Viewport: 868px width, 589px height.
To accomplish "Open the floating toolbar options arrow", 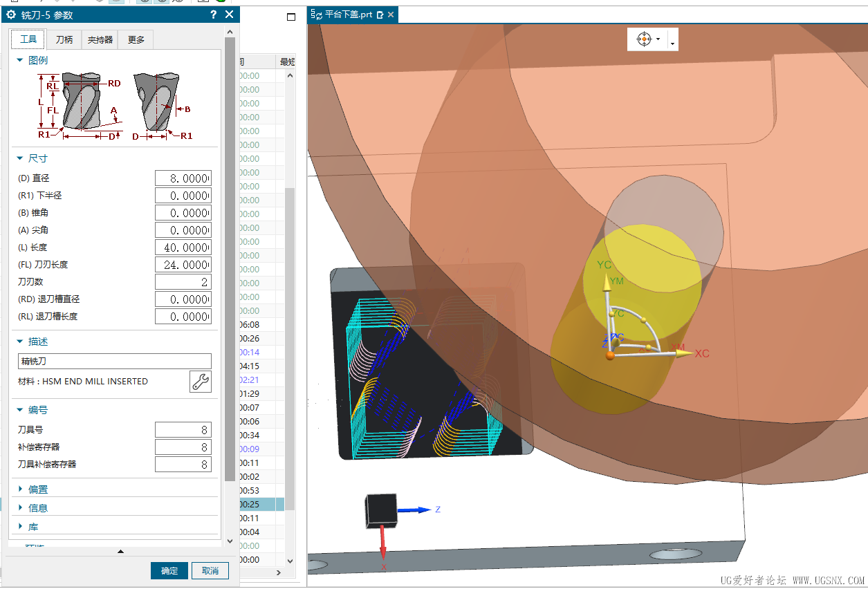I will coord(673,44).
